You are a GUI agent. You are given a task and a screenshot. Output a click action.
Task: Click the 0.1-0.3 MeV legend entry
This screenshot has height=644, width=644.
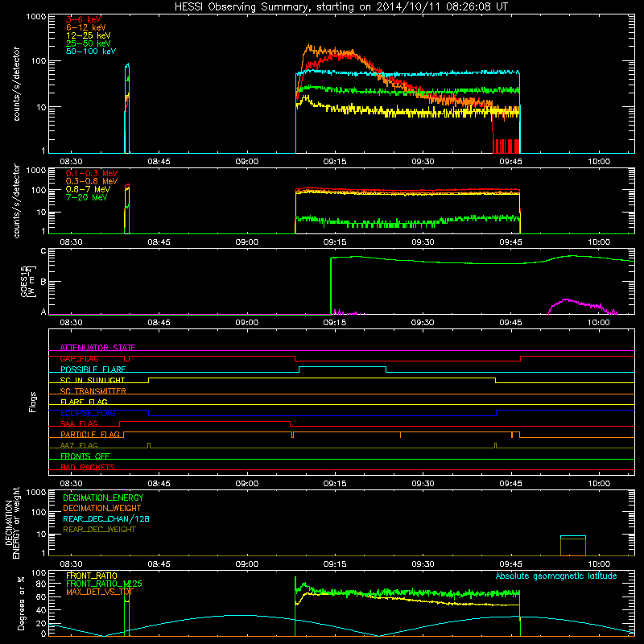pos(92,173)
